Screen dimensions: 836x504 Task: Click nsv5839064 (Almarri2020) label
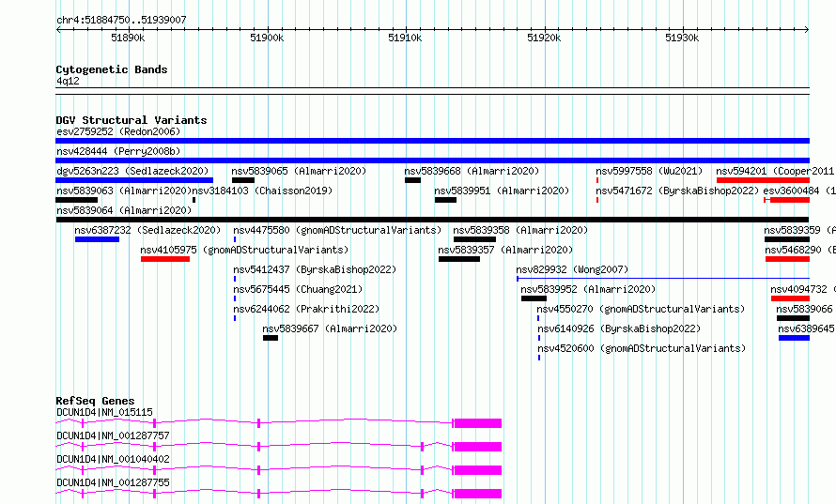tap(124, 210)
